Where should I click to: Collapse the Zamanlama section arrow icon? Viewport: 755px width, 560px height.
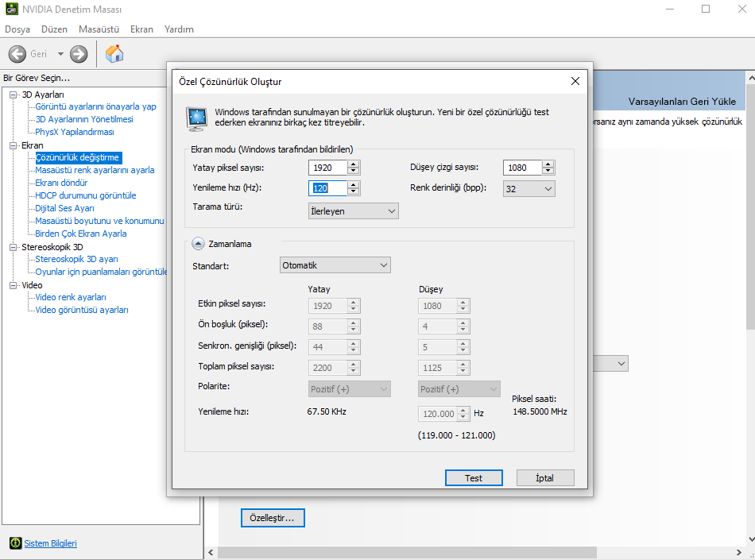198,243
